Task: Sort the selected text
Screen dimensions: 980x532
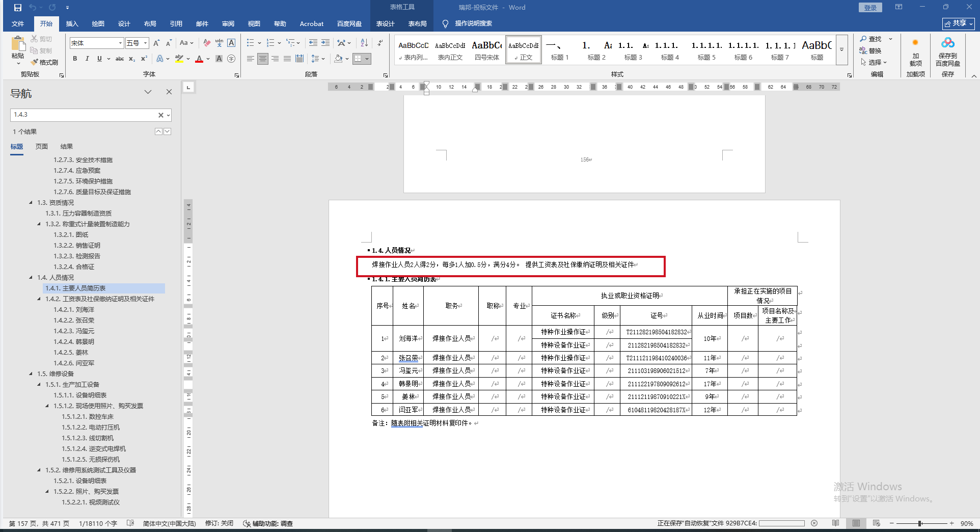Action: click(x=364, y=43)
